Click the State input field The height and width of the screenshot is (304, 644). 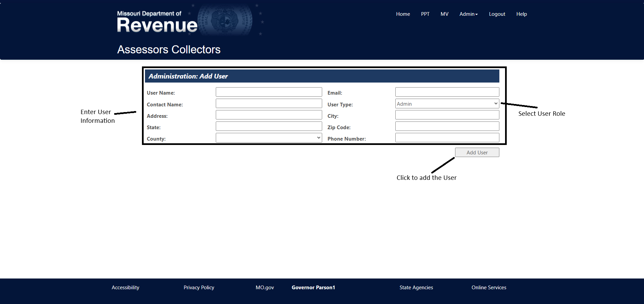(268, 126)
